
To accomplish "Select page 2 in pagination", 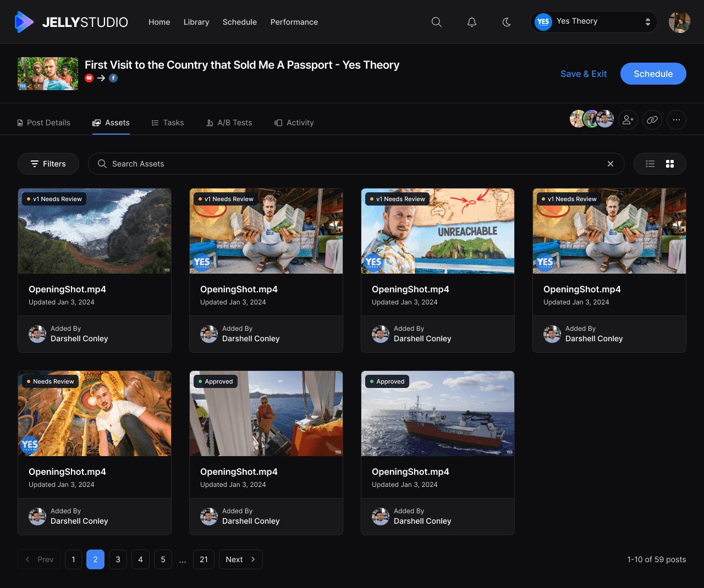I will click(95, 559).
